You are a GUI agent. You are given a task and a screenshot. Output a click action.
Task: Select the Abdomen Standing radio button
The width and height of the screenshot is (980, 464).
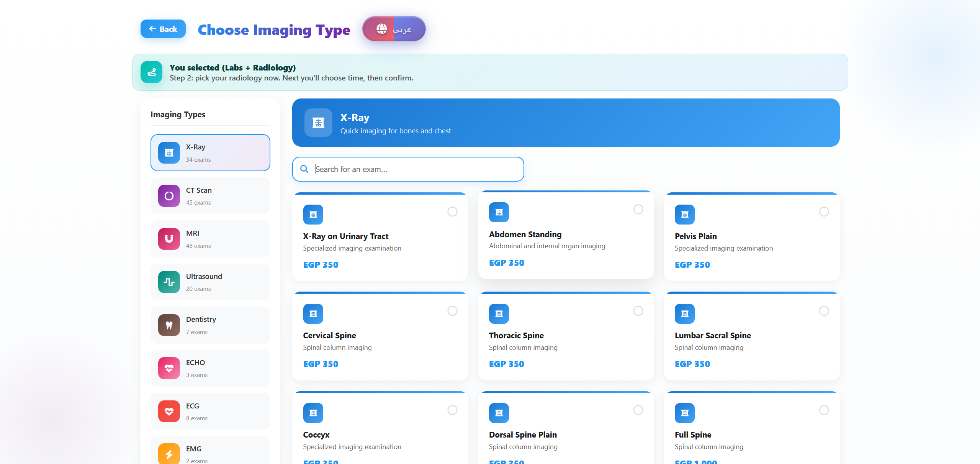638,209
